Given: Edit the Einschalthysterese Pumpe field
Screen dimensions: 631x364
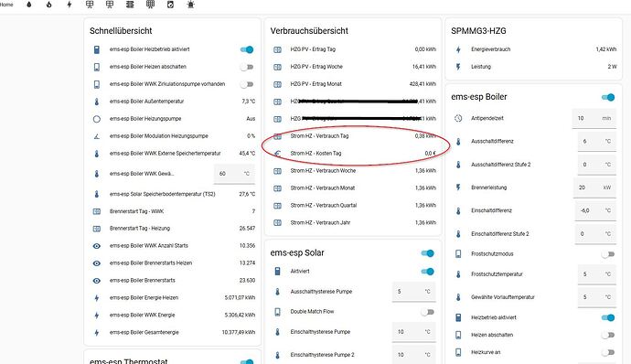Looking at the screenshot, I should point(413,332).
